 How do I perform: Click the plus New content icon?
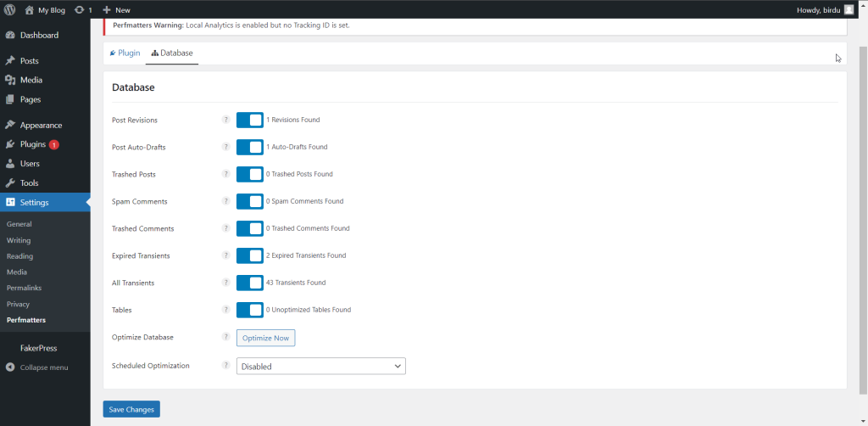click(x=107, y=9)
